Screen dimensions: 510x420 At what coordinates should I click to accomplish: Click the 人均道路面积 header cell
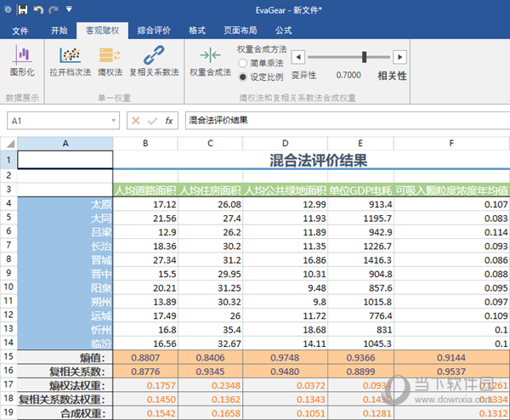tap(145, 190)
